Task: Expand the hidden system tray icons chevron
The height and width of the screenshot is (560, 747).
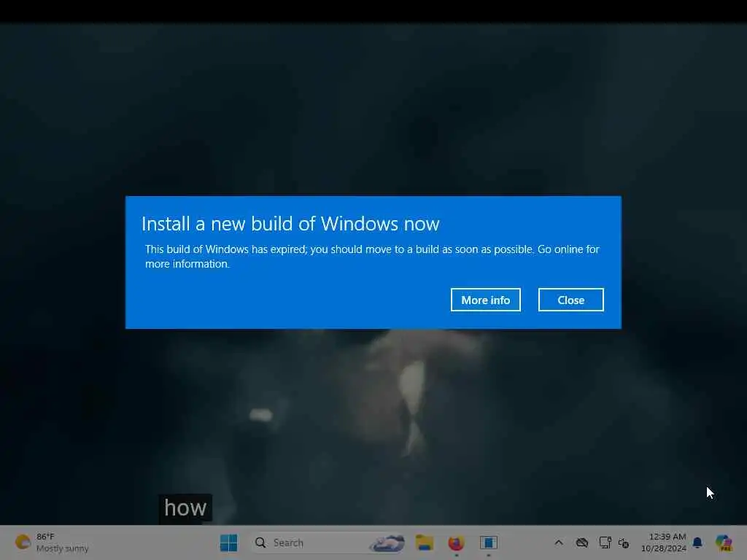Action: (559, 542)
